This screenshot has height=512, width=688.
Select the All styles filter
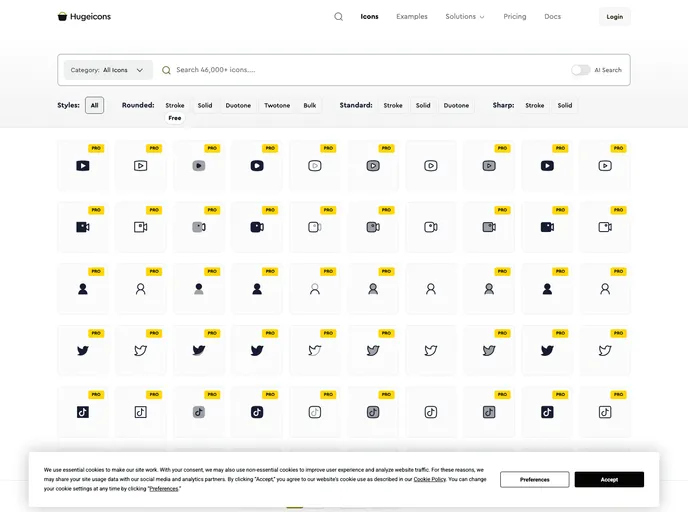(94, 105)
